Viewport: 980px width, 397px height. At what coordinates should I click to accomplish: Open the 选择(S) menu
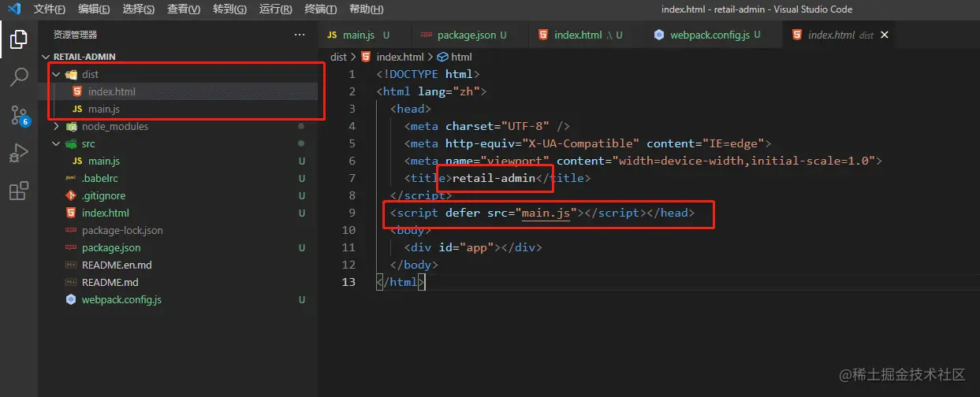[139, 9]
